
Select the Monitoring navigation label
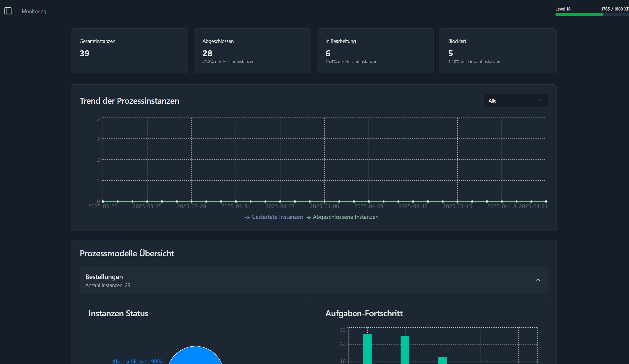pyautogui.click(x=34, y=11)
